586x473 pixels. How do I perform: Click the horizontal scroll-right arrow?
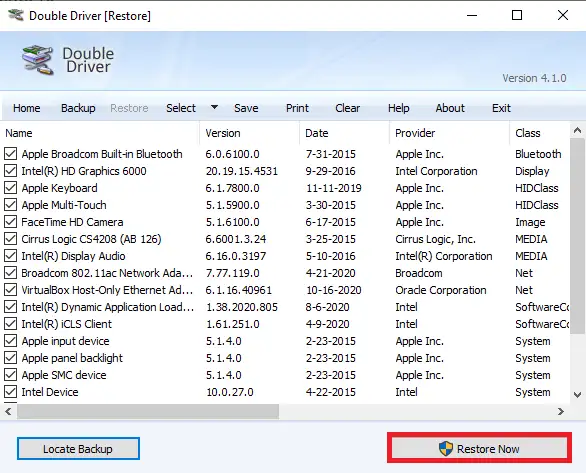click(x=561, y=411)
